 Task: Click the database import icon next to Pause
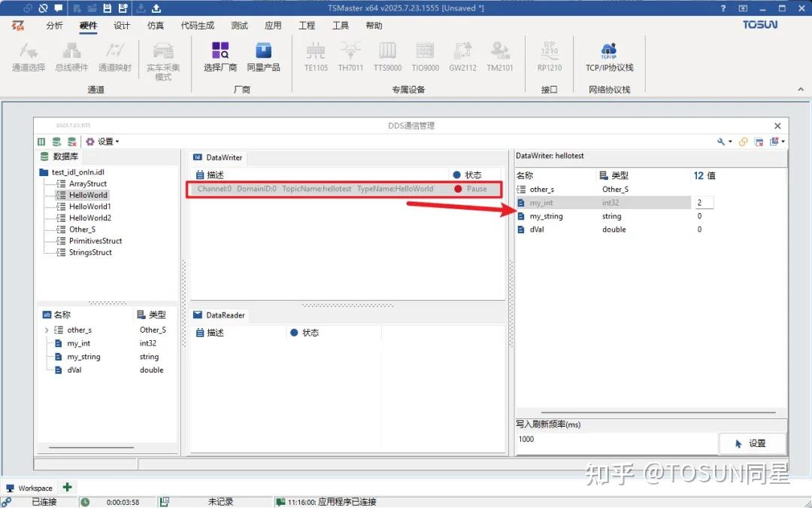(x=56, y=141)
